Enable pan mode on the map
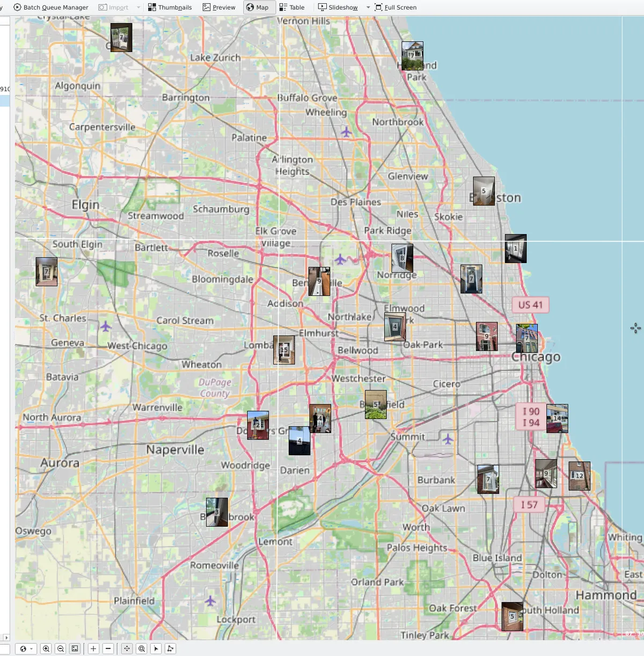This screenshot has height=656, width=644. (127, 648)
